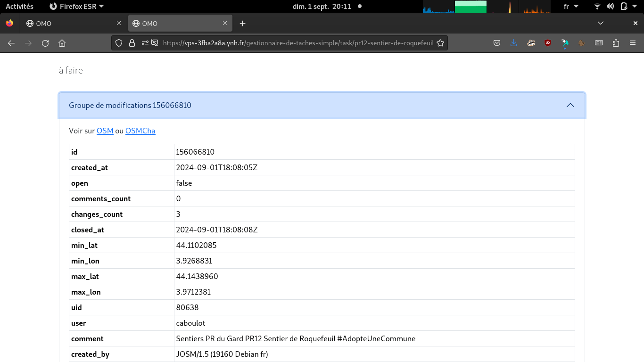Navigate back to previous page

[11, 43]
